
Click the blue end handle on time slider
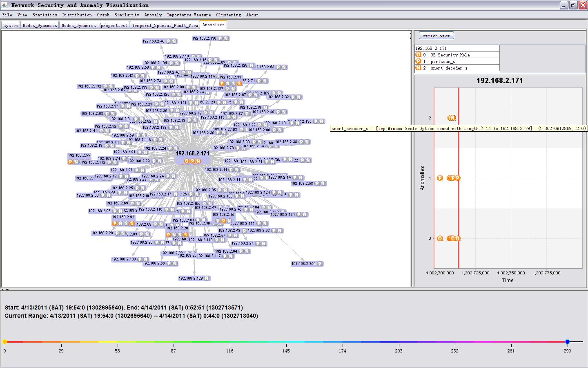[x=567, y=341]
